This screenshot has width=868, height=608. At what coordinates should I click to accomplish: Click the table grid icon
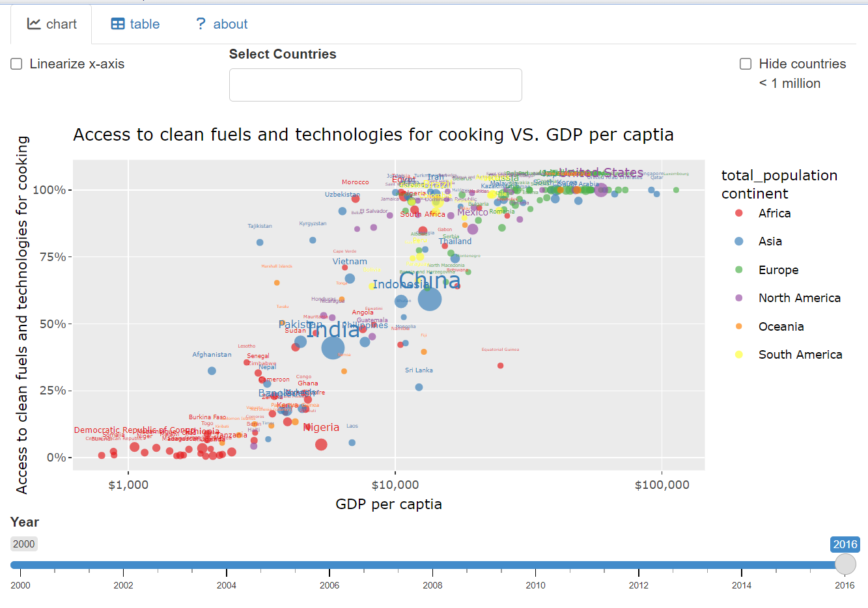pyautogui.click(x=118, y=24)
